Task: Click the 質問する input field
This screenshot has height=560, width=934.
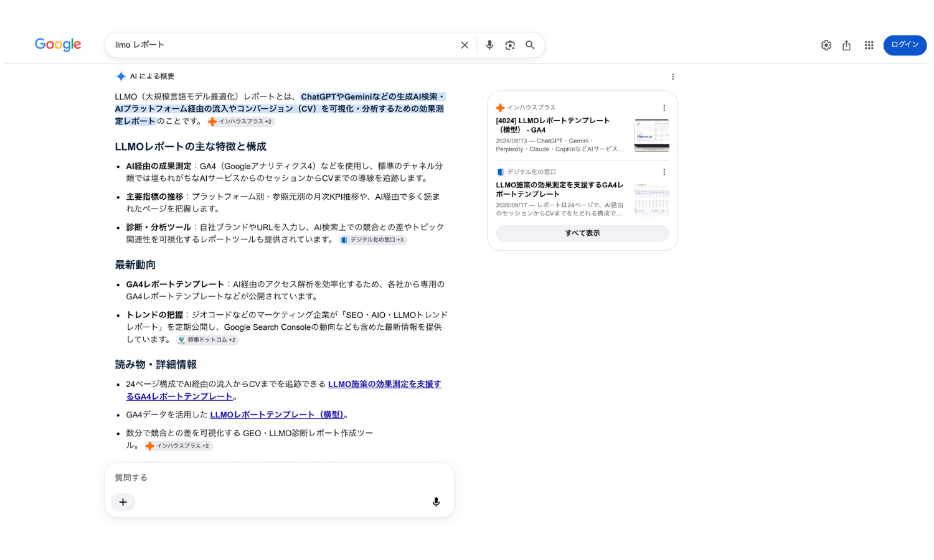Action: click(280, 478)
